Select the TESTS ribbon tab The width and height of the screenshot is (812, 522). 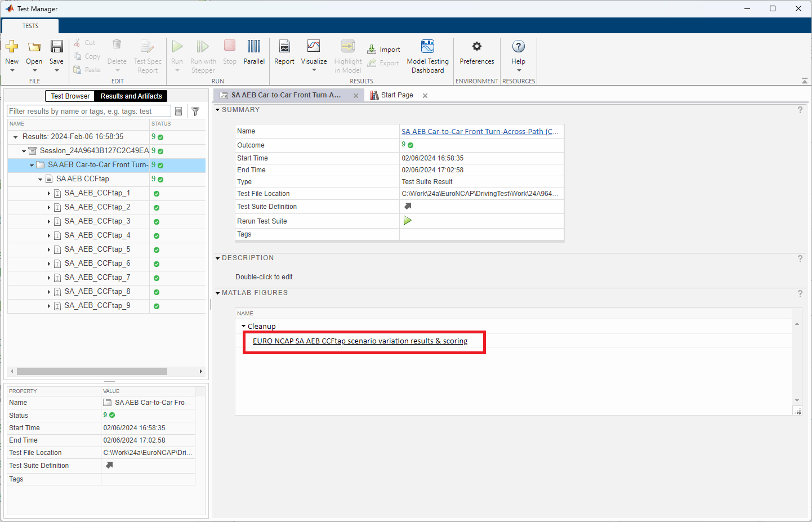tap(30, 26)
